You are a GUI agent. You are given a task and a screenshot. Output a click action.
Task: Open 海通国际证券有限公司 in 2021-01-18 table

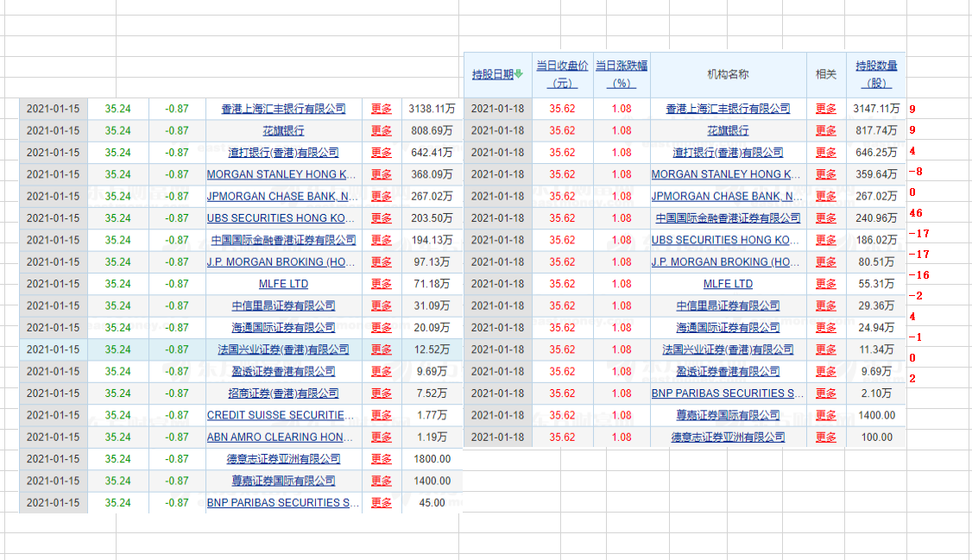tap(728, 328)
